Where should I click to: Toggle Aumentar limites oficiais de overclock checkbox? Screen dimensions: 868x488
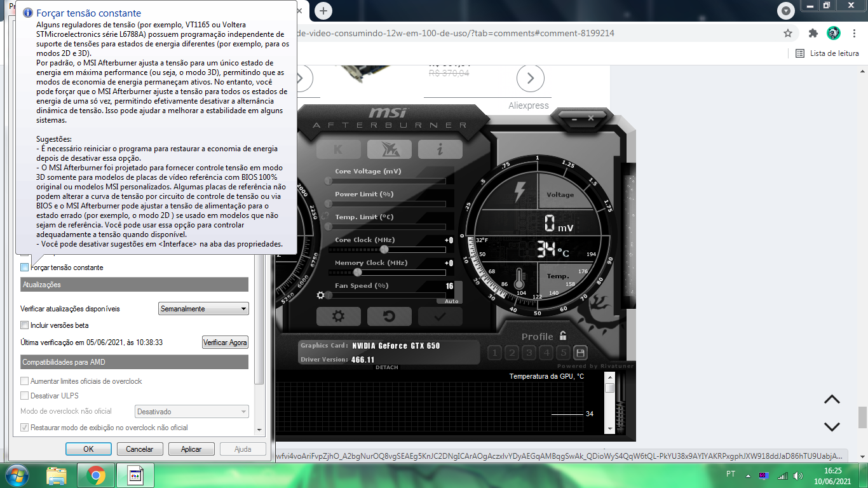25,381
